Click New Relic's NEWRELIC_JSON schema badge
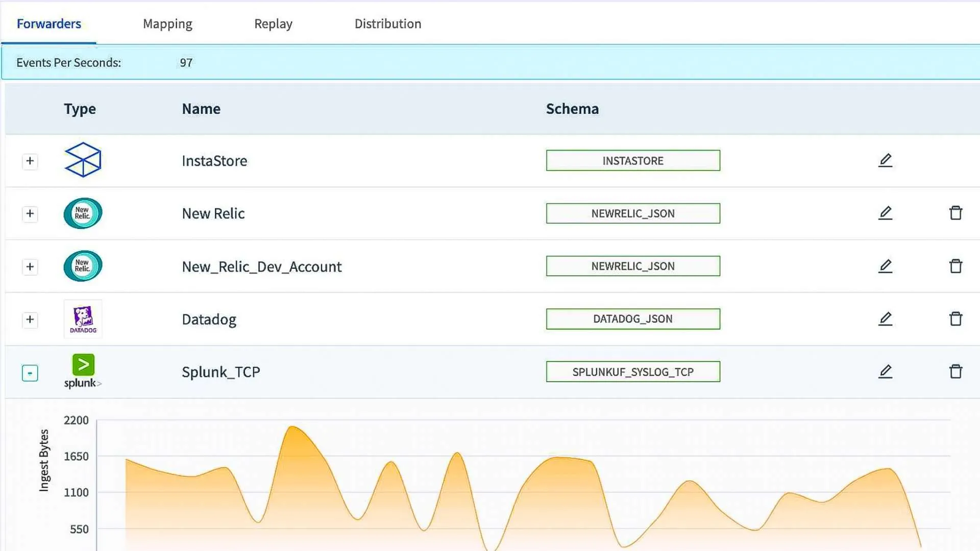980x551 pixels. [x=633, y=213]
